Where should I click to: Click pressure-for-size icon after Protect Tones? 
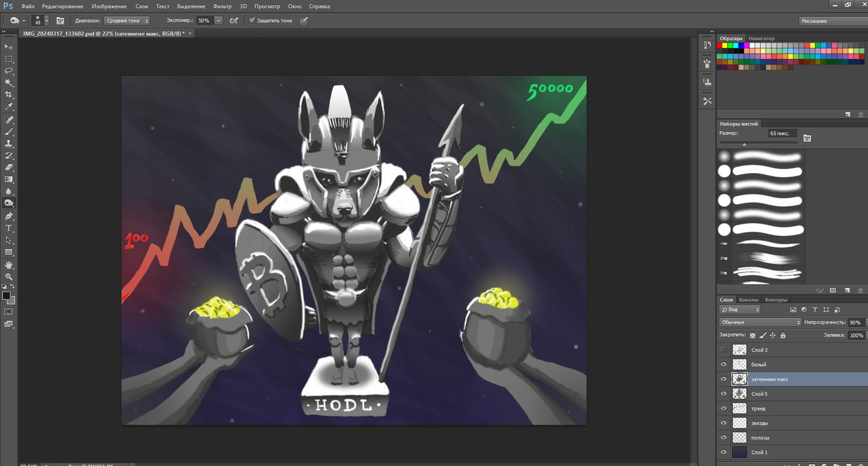coord(304,20)
